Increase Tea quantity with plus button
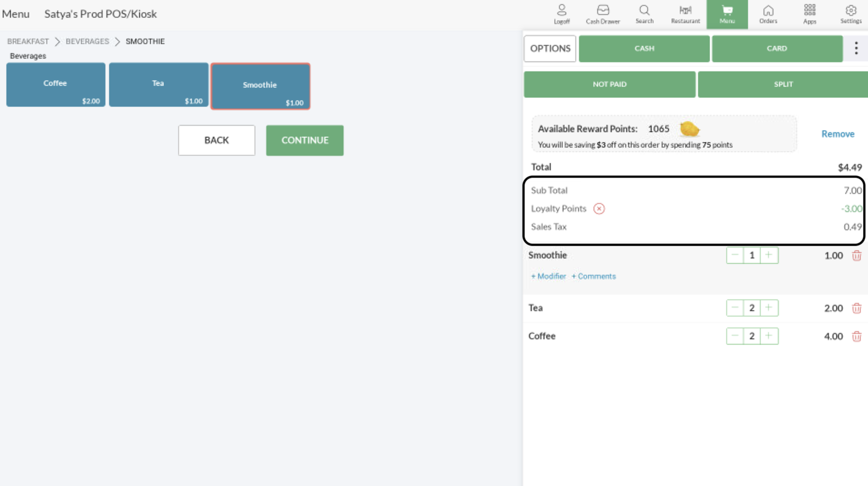 click(768, 308)
